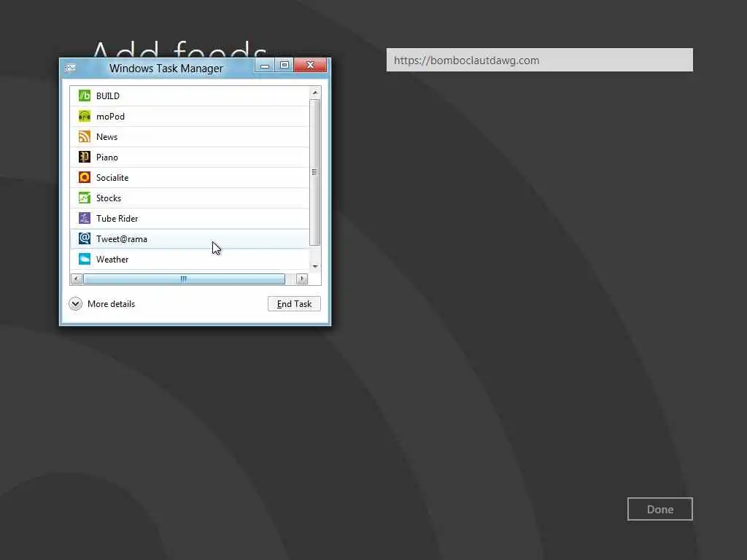The height and width of the screenshot is (560, 747).
Task: Minimize the Windows Task Manager window
Action: pos(265,66)
